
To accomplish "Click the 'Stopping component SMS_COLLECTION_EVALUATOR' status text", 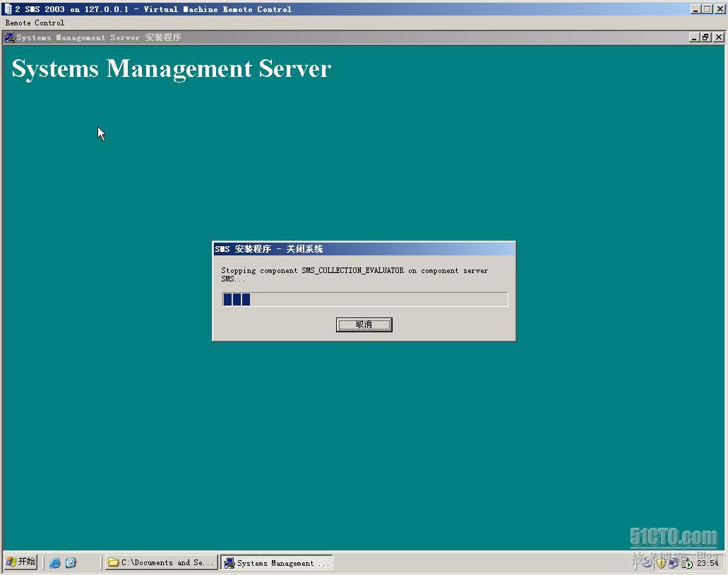I will [354, 274].
